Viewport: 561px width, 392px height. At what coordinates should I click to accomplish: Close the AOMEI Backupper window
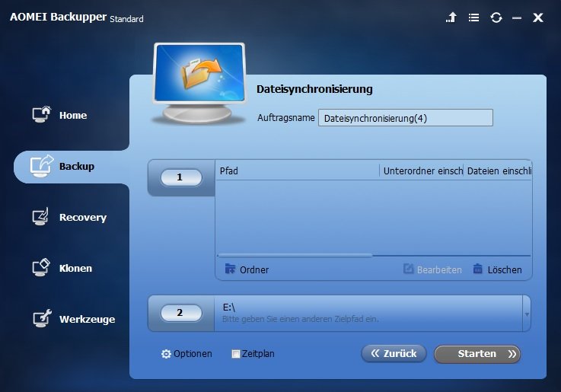(537, 18)
